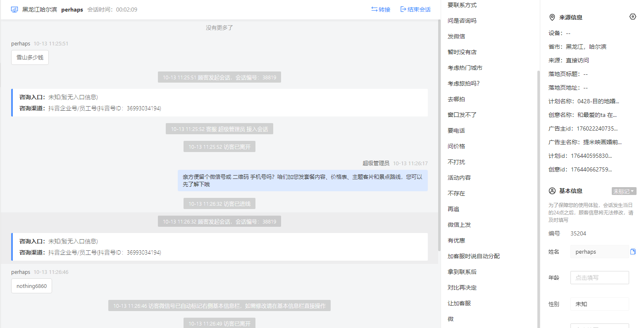Select quick reply 活动内容
The width and height of the screenshot is (644, 328).
(x=459, y=178)
